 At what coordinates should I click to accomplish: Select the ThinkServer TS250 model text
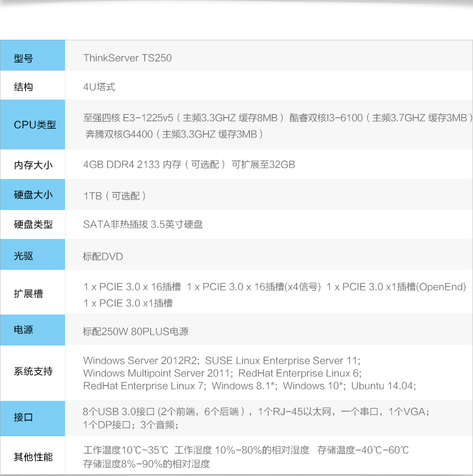coord(127,58)
